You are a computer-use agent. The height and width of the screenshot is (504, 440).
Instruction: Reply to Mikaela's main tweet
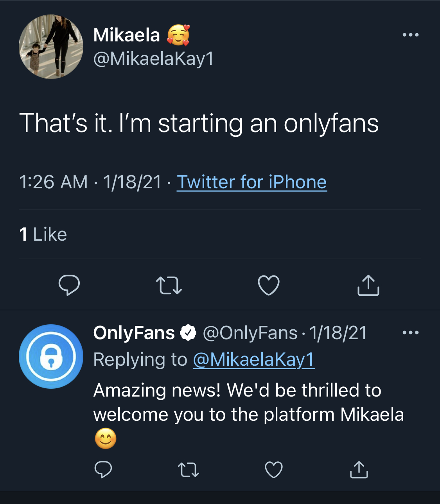coord(69,285)
